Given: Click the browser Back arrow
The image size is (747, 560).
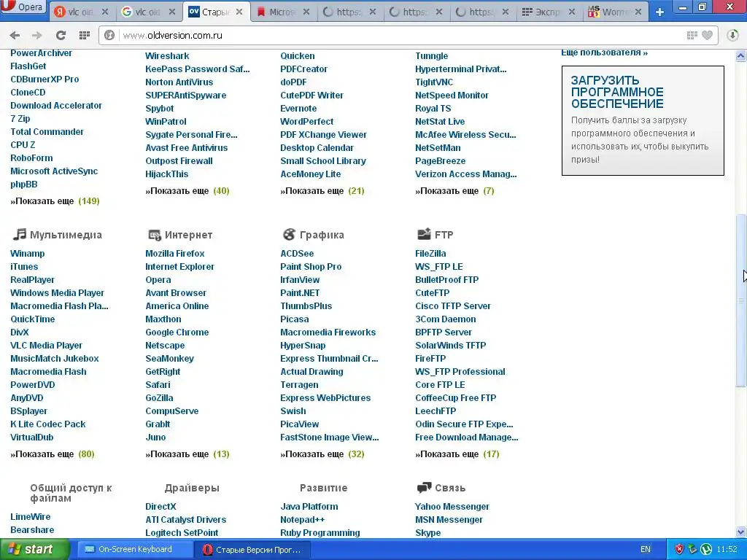Looking at the screenshot, I should 15,35.
